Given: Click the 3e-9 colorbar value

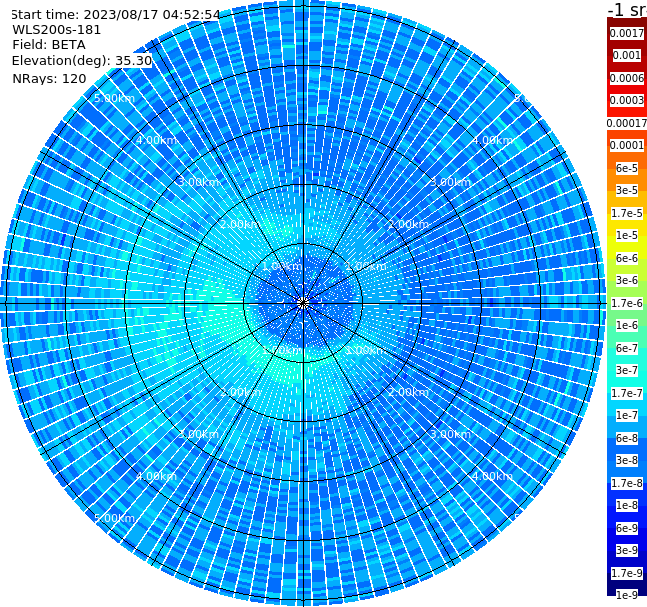Looking at the screenshot, I should pos(627,550).
